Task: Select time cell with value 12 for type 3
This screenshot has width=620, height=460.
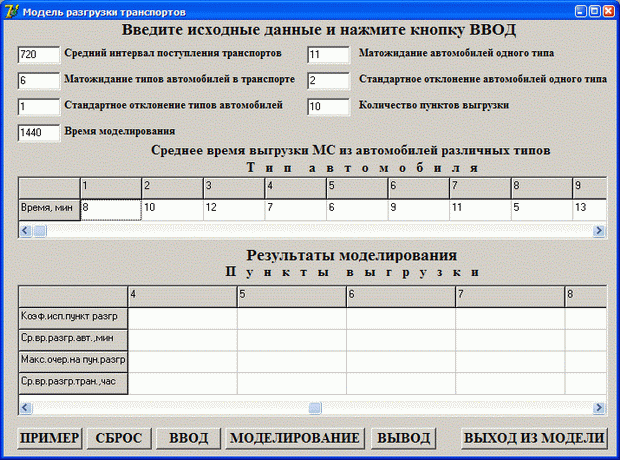Action: point(234,210)
